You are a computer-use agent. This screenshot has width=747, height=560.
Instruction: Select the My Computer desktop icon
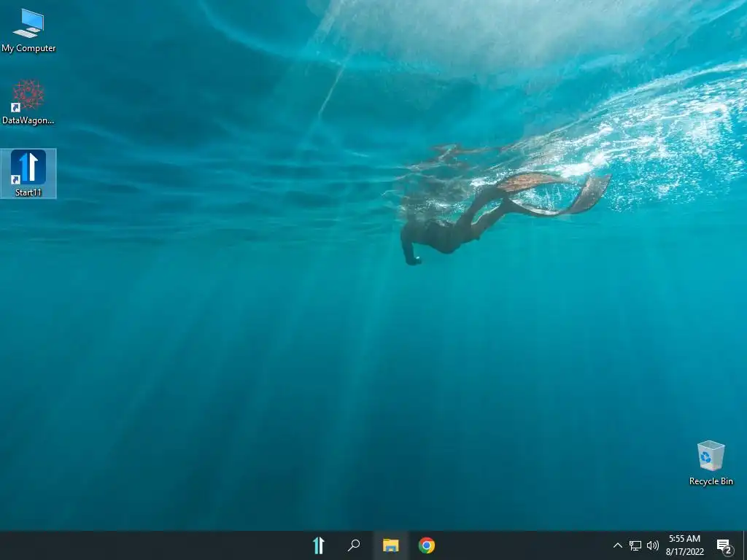pyautogui.click(x=28, y=31)
